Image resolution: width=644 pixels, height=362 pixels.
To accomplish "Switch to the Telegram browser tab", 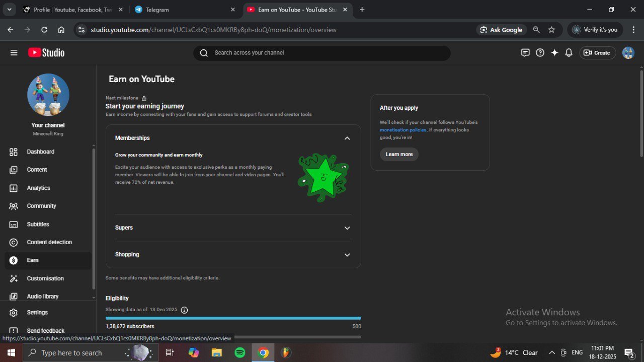I will tap(181, 10).
